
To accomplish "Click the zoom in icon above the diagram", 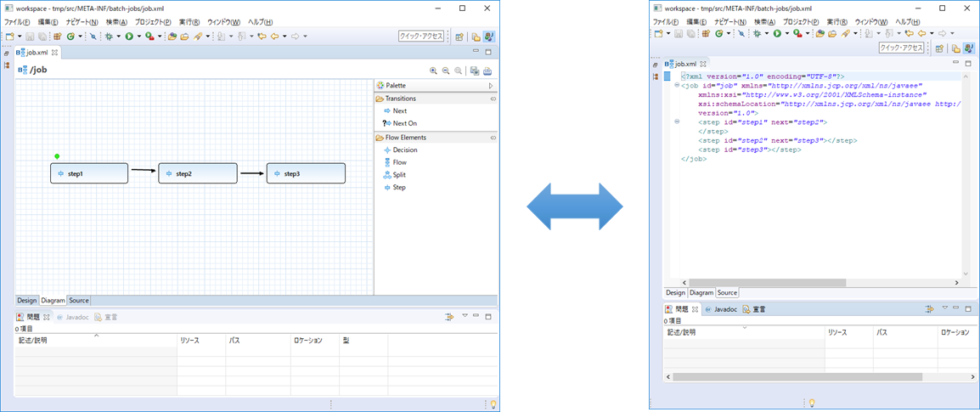I will pos(433,71).
